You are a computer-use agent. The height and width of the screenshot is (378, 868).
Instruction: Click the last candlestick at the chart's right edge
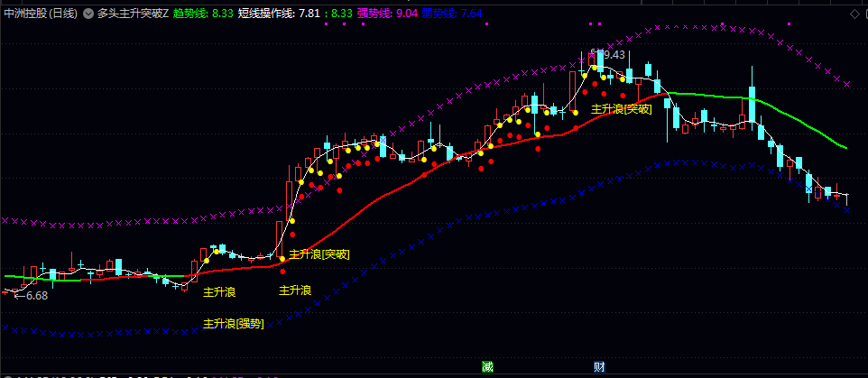(846, 196)
